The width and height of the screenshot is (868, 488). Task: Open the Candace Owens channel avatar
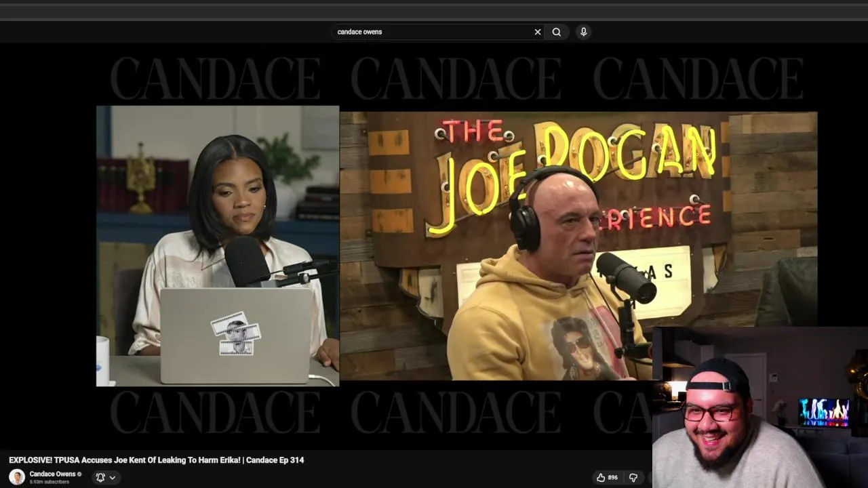17,477
